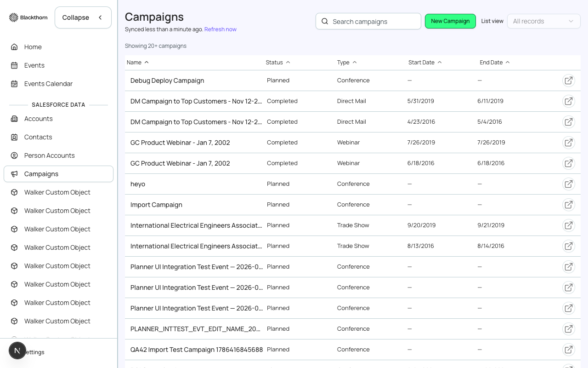Viewport: 588px width, 368px height.
Task: Click the Blackthorn logo
Action: coord(28,17)
